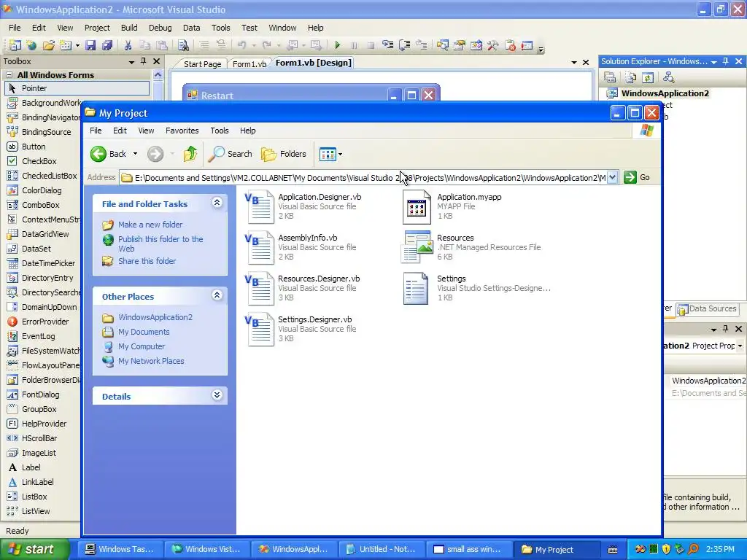747x560 pixels.
Task: Select the Resources.Designer.vb file
Action: click(x=303, y=288)
